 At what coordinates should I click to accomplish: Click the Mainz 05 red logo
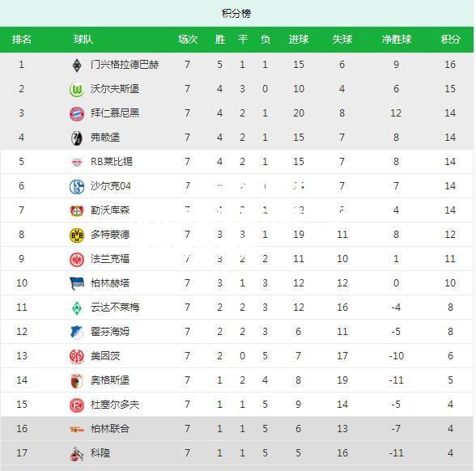click(77, 356)
